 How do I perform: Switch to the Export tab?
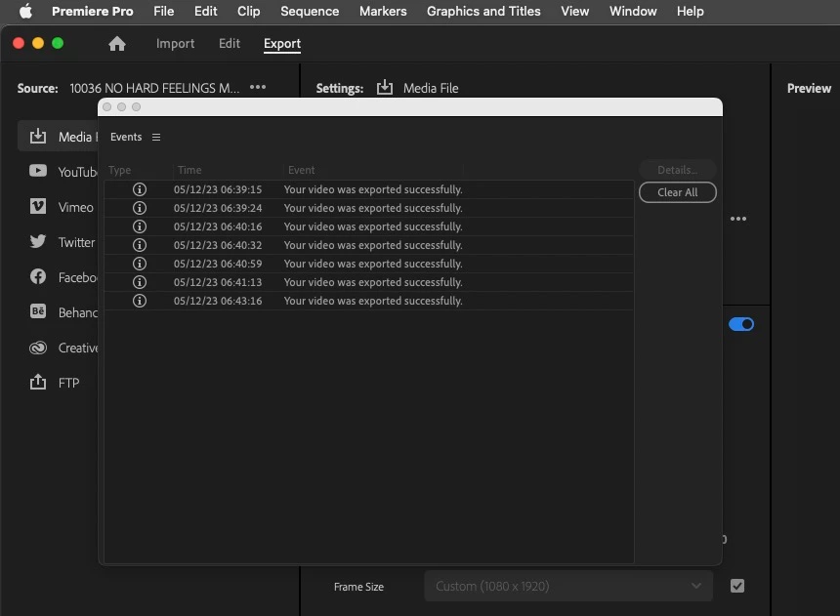point(281,43)
